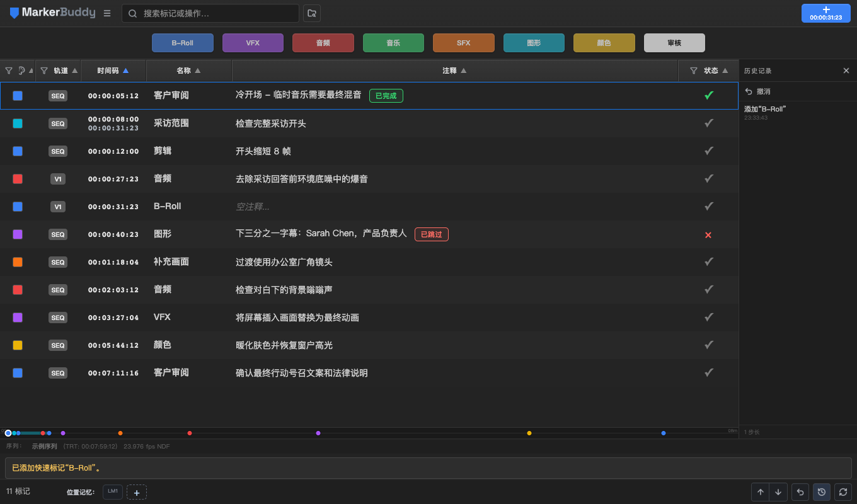Click 撤消 in the history panel
Image resolution: width=857 pixels, height=504 pixels.
(757, 91)
